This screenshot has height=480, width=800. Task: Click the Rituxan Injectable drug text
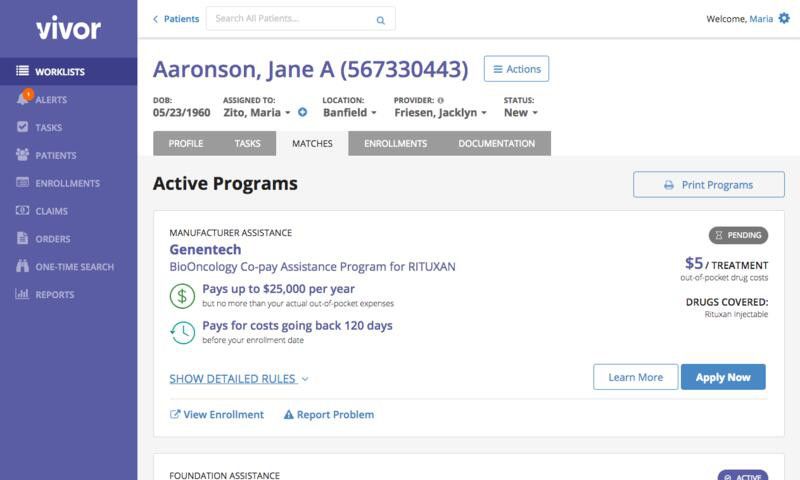pyautogui.click(x=736, y=314)
